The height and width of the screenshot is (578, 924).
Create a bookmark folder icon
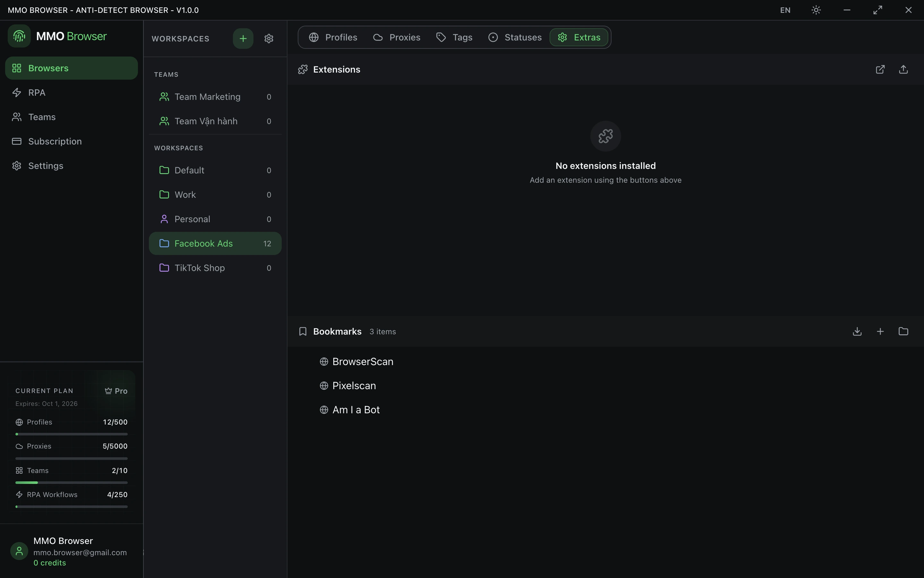[x=903, y=331]
